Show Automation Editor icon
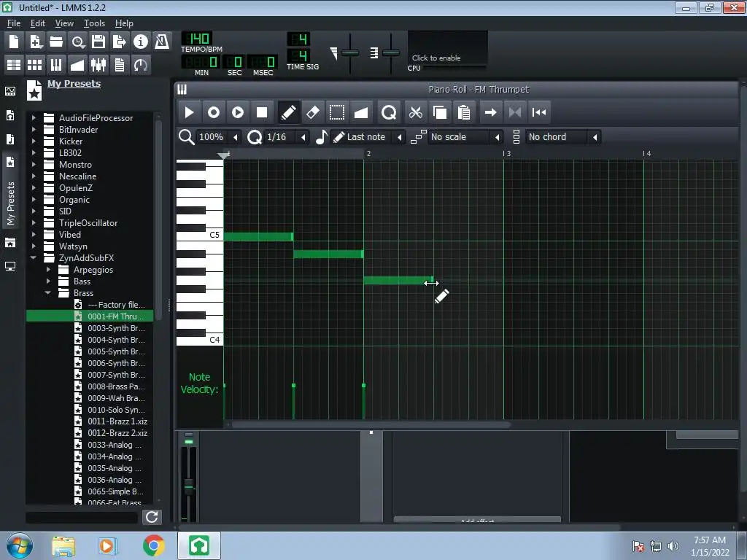 [x=77, y=65]
